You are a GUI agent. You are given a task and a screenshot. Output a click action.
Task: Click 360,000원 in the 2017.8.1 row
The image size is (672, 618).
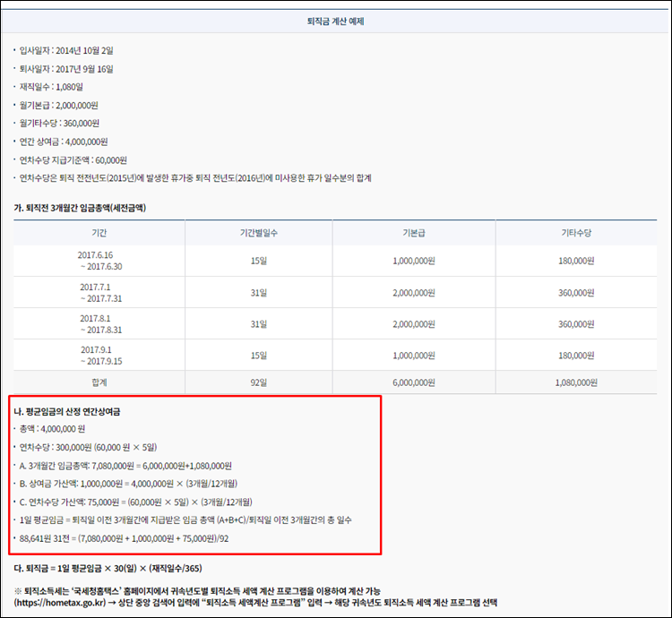point(576,324)
